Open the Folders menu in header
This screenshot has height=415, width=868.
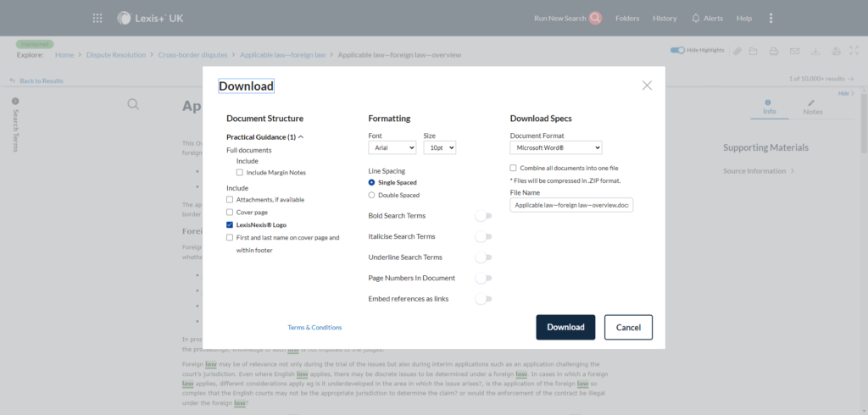tap(627, 18)
